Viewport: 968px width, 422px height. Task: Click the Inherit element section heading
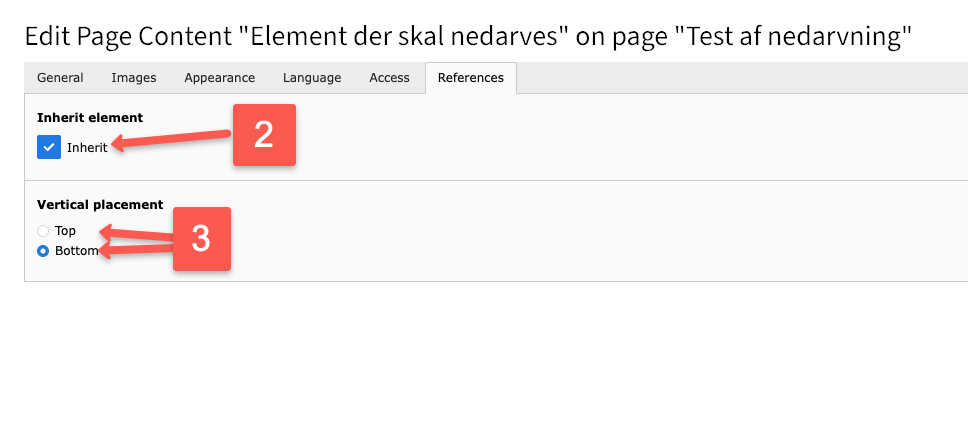coord(90,117)
